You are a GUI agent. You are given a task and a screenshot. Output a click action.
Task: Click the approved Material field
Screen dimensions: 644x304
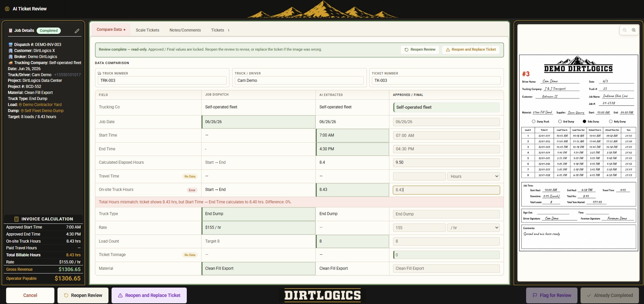click(446, 268)
